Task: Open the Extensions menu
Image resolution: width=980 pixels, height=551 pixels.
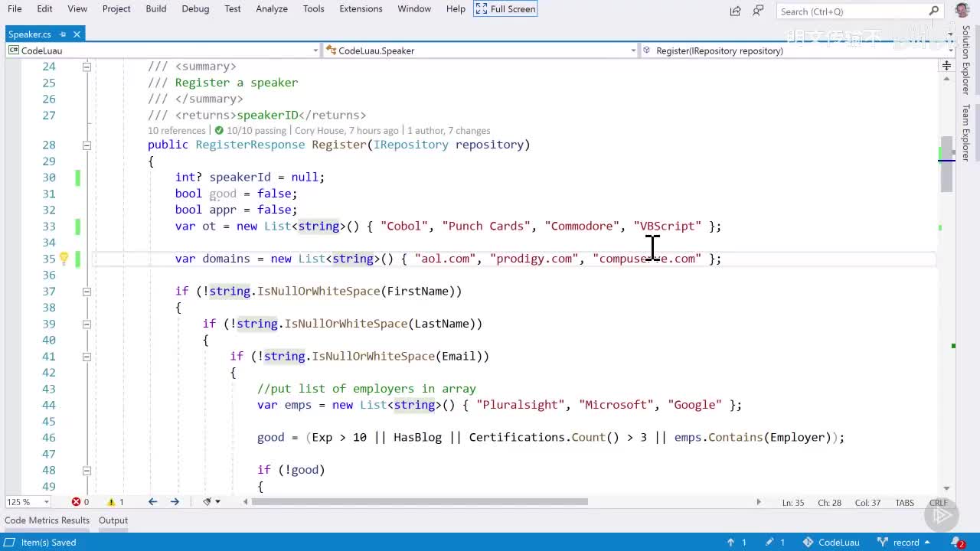Action: (361, 8)
